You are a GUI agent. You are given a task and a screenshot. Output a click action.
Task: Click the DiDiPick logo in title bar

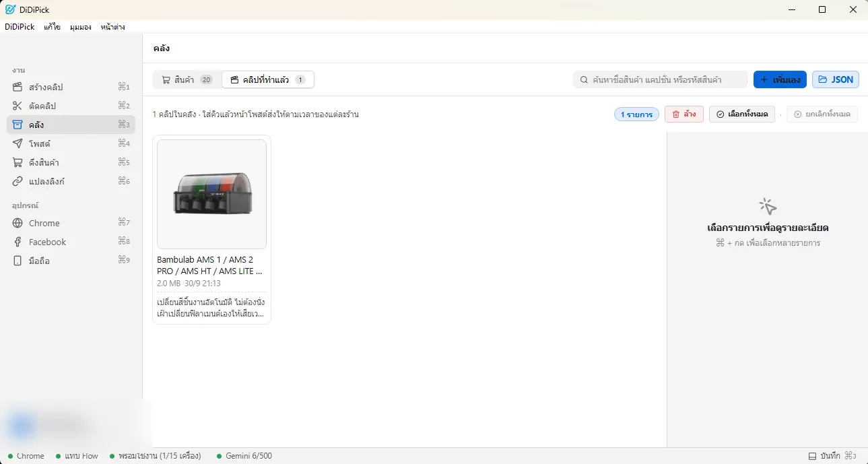tap(10, 9)
